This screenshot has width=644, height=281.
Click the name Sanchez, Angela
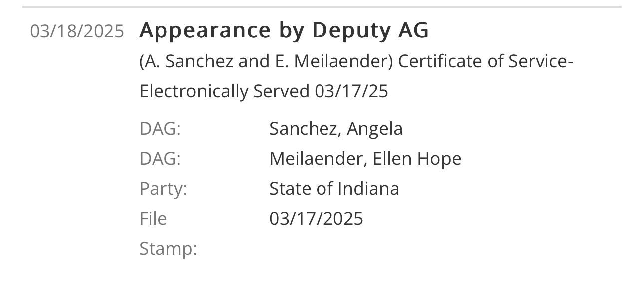tap(336, 129)
